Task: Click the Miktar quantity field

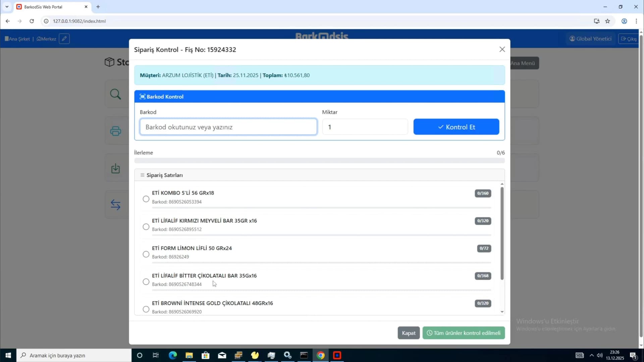Action: 365,127
